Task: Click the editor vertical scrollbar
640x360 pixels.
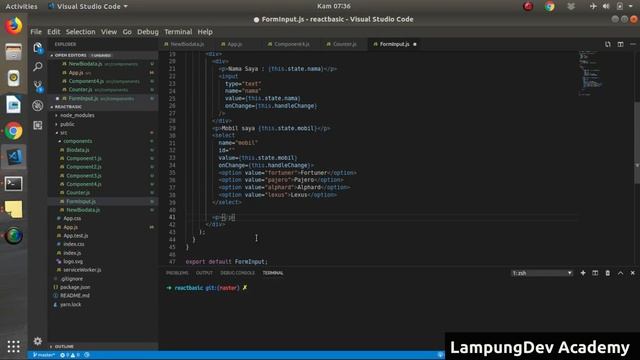Action: tap(637, 143)
